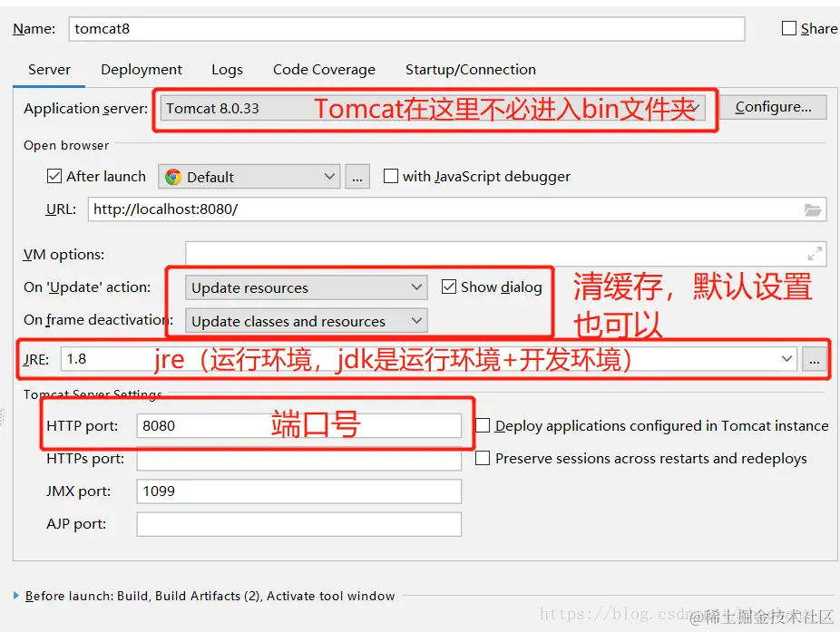Open the Default browser dropdown
The width and height of the screenshot is (840, 632).
pyautogui.click(x=249, y=177)
